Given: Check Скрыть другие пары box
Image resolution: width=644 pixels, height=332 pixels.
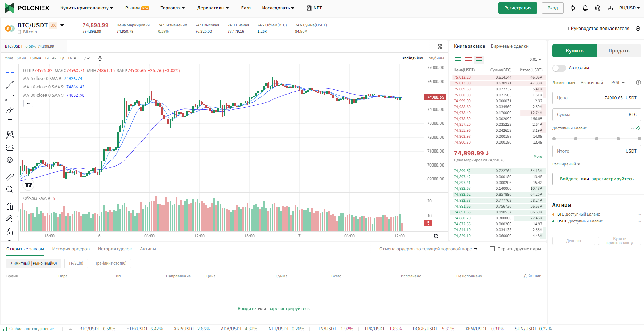Looking at the screenshot, I should pyautogui.click(x=492, y=249).
